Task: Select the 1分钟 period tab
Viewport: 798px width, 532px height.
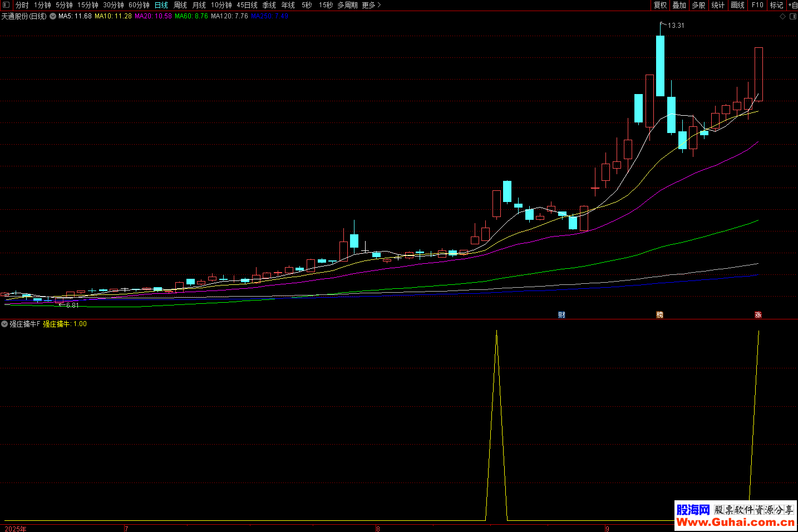Action: (x=42, y=5)
